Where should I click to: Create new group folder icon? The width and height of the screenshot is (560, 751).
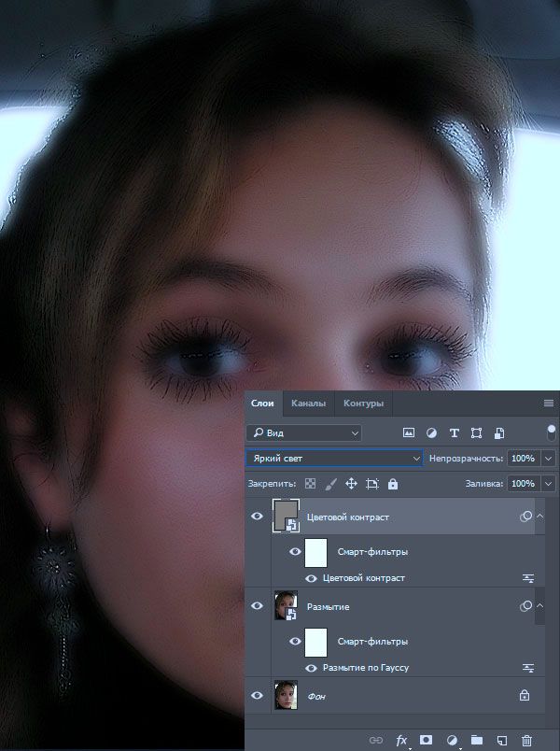476,741
